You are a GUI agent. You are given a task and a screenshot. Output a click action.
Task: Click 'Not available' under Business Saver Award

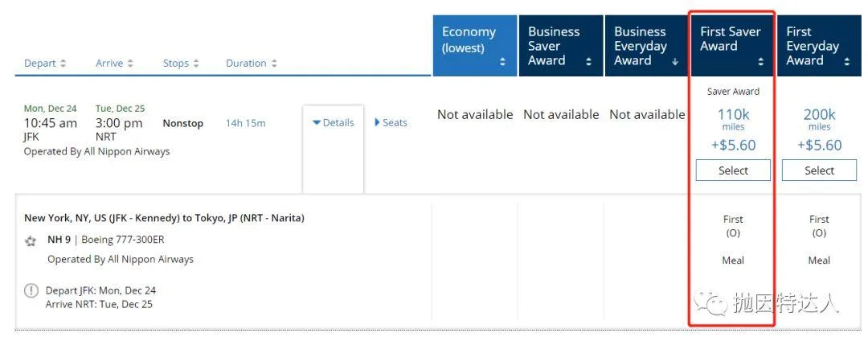561,114
